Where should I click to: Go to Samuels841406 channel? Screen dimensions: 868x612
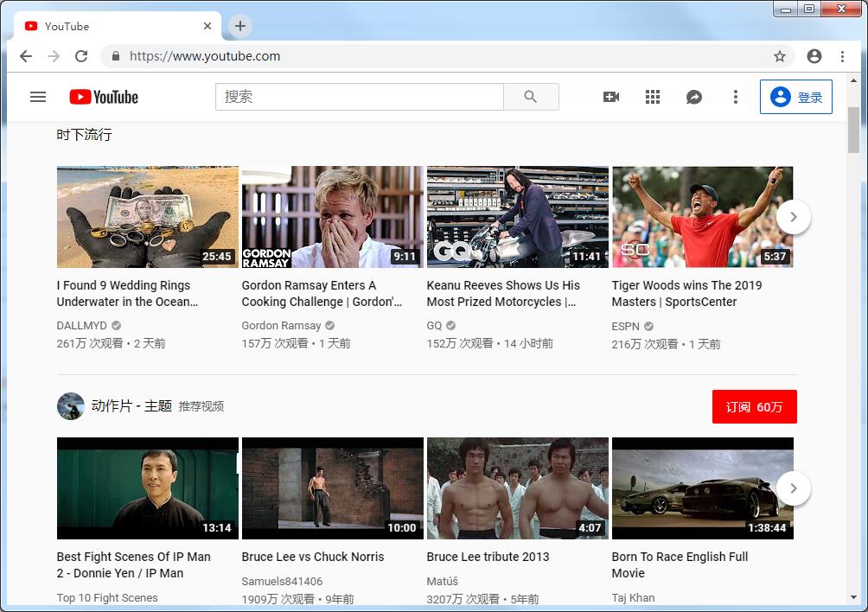tap(282, 581)
